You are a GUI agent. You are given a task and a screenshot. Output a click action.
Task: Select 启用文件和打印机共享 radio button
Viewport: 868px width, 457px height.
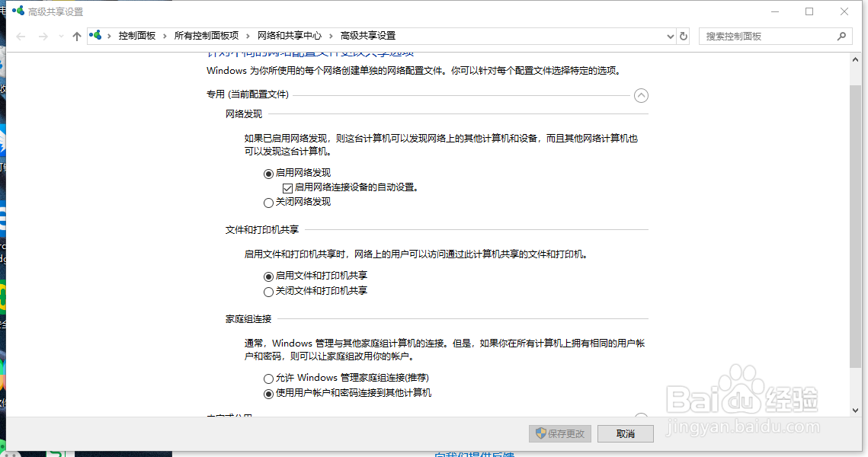[268, 276]
